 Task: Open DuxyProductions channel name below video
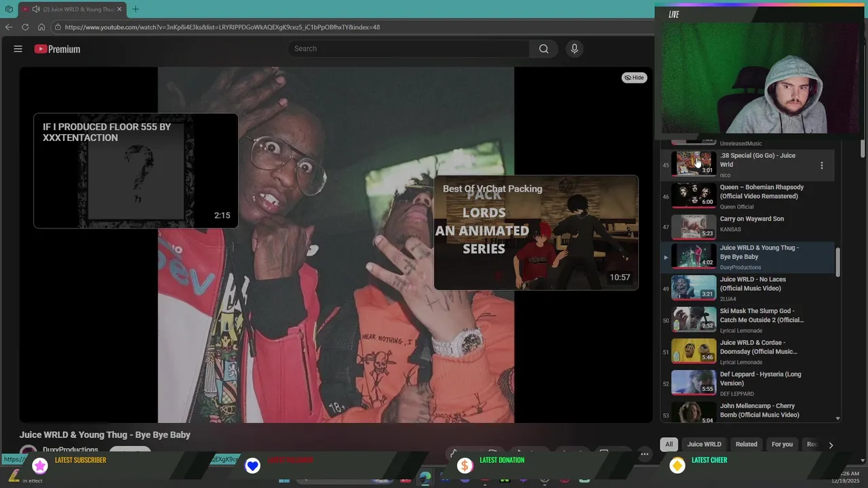tap(71, 450)
